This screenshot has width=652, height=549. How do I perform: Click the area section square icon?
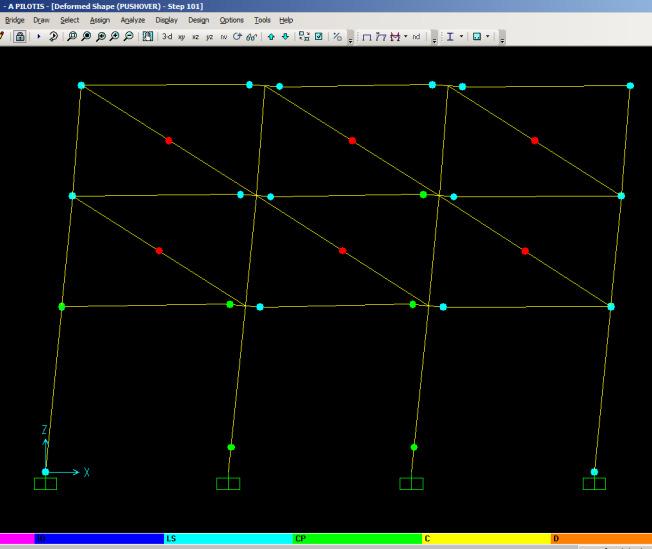click(x=477, y=37)
